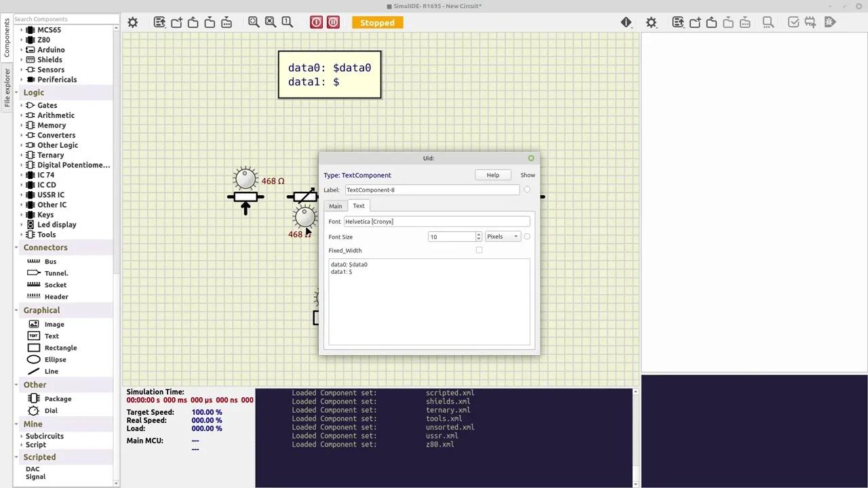
Task: Start simulation with red power button
Action: pyautogui.click(x=317, y=22)
